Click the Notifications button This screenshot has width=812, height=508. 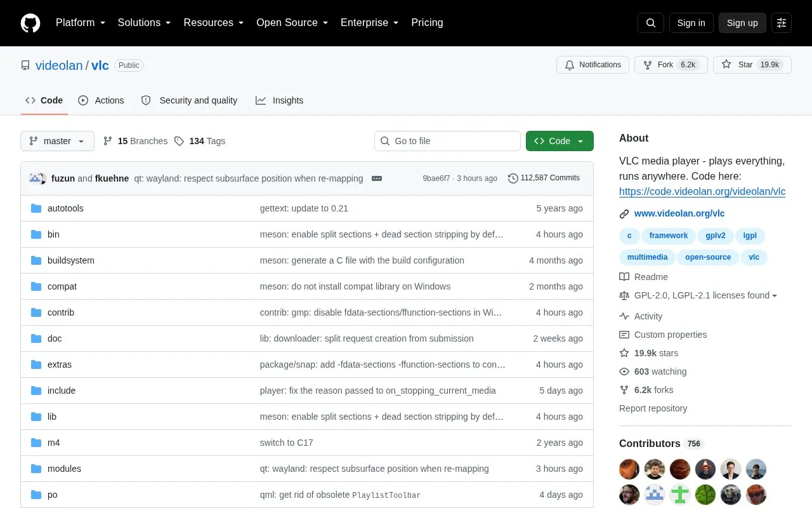click(x=593, y=65)
